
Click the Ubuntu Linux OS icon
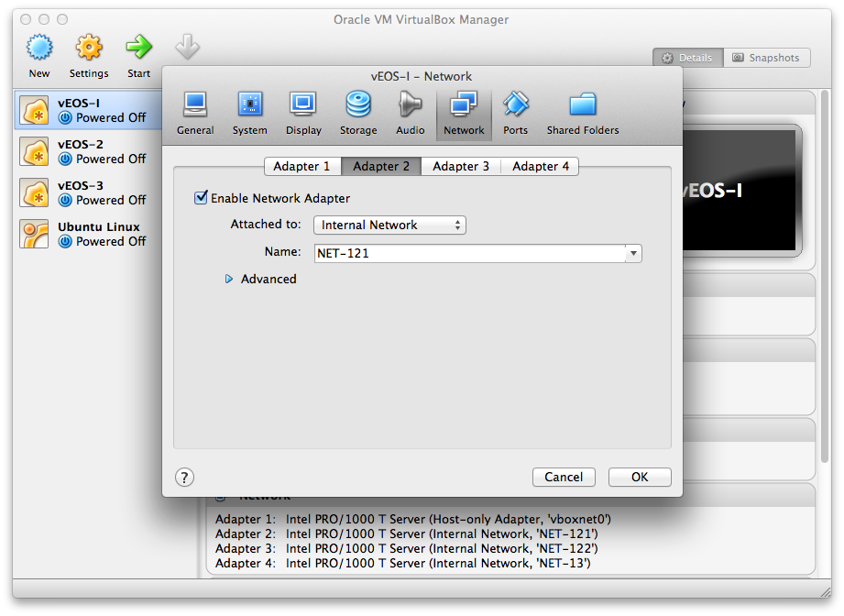35,234
